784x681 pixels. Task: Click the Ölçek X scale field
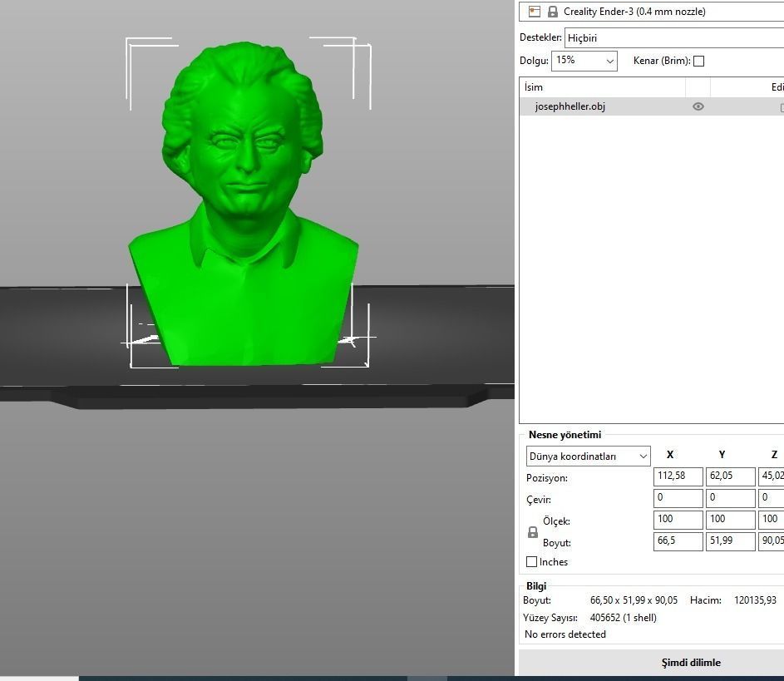click(x=678, y=520)
